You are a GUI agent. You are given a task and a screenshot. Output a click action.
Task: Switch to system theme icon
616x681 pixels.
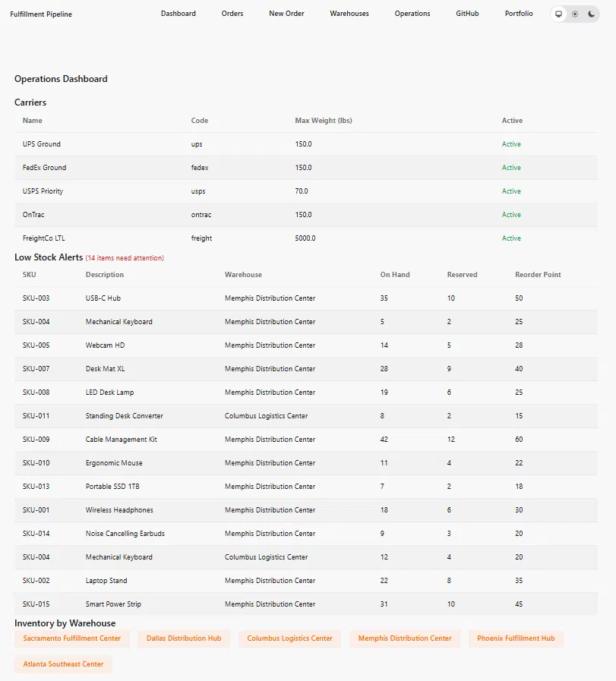[x=559, y=14]
